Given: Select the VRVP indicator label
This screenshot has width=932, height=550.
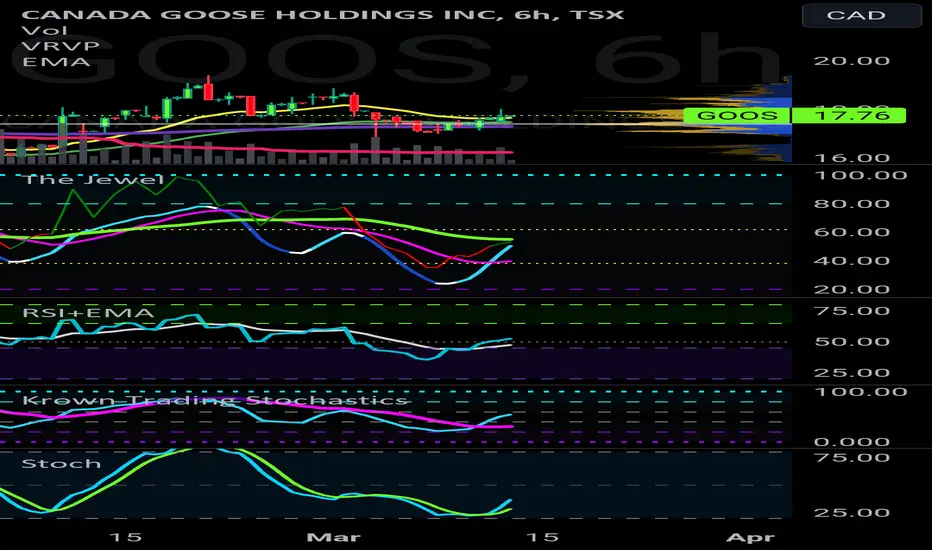Looking at the screenshot, I should click(60, 46).
